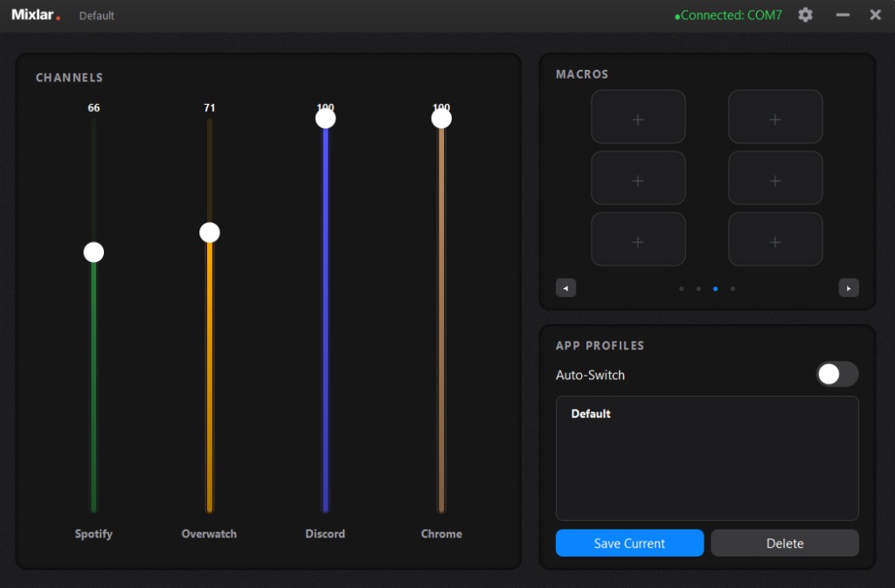This screenshot has width=895, height=588.
Task: Click the right macro pagination arrow
Action: (x=849, y=287)
